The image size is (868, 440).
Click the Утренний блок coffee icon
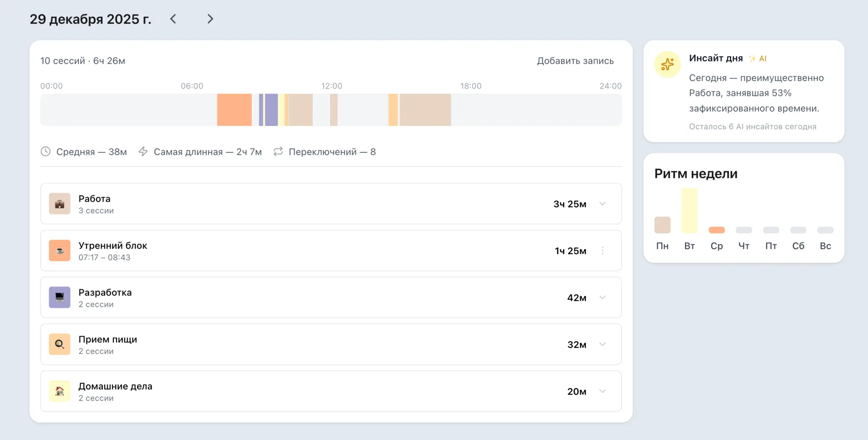tap(60, 251)
